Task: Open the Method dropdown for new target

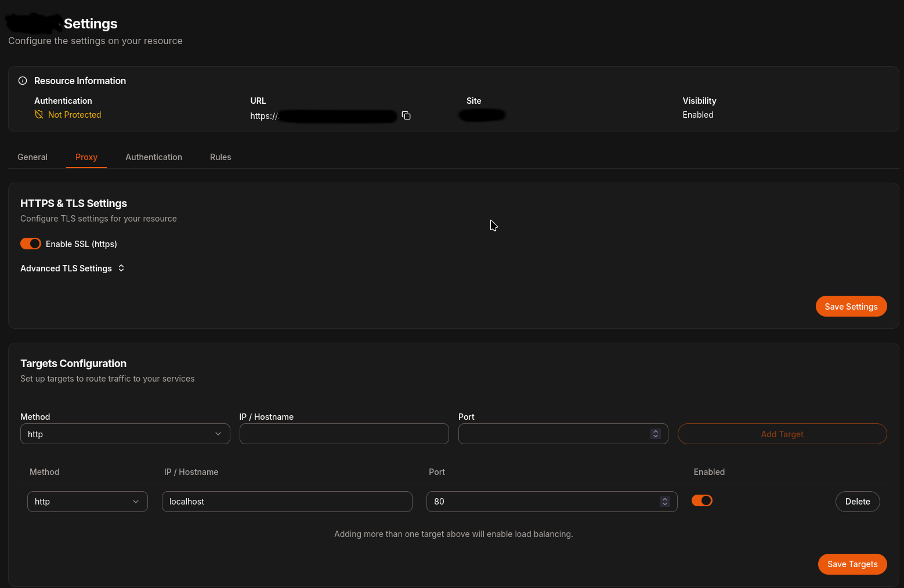Action: coord(125,434)
